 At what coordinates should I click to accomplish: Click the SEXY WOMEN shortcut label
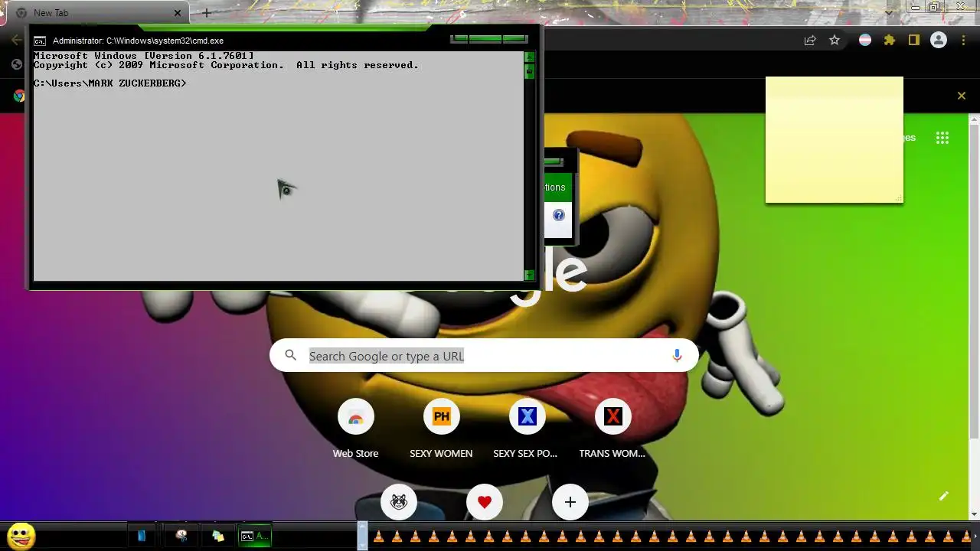pyautogui.click(x=441, y=453)
